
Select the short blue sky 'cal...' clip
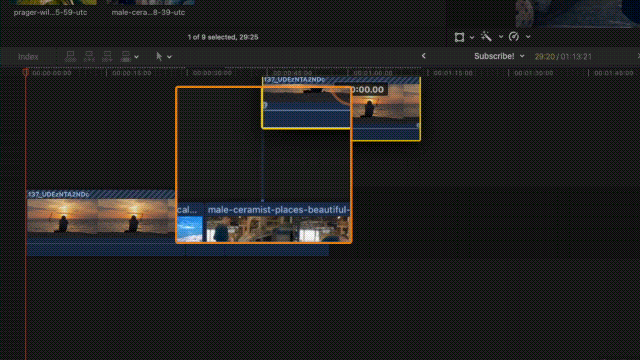tap(190, 223)
